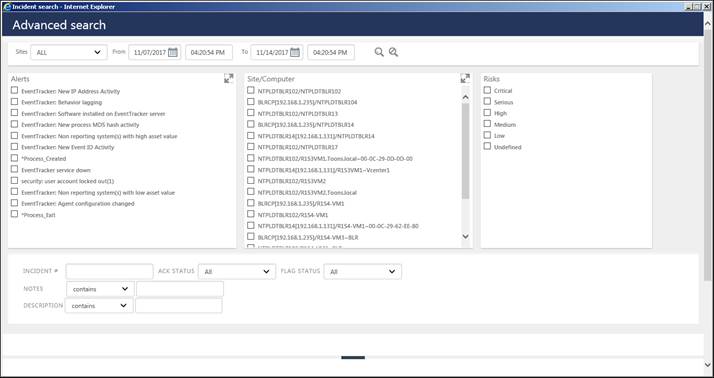Screen dimensions: 714x378
Task: Check EventTracker: New IP Address Activity alert
Action: click(15, 90)
